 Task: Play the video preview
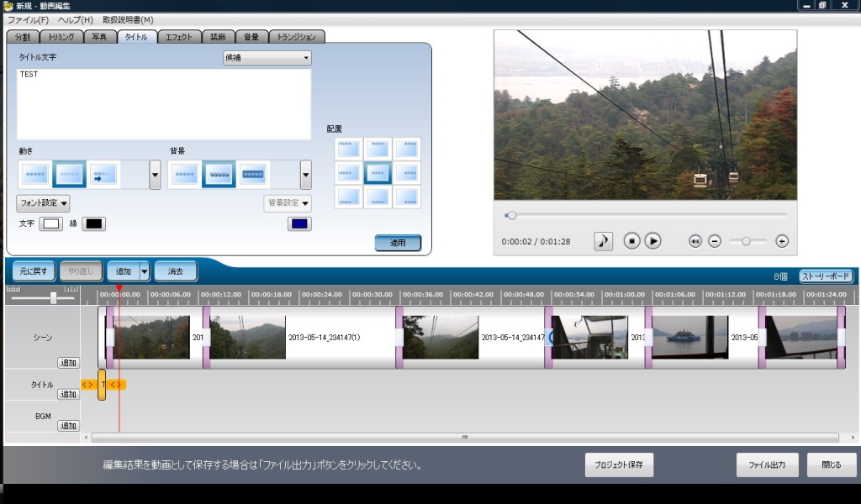pos(652,241)
